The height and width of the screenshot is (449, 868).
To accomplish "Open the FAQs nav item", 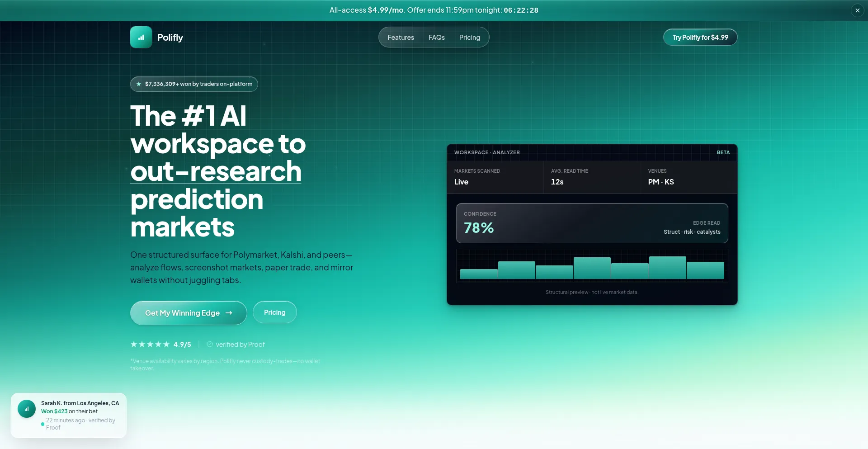I will 437,38.
